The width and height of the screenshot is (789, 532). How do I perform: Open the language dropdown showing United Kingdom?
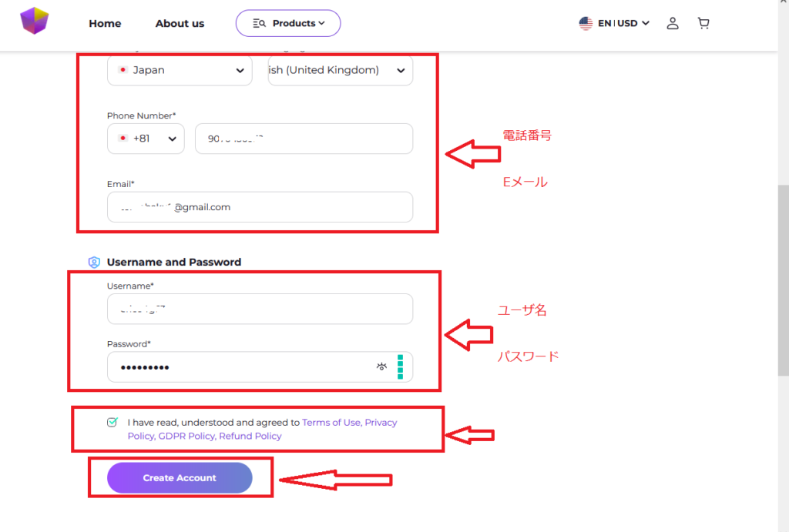point(400,70)
